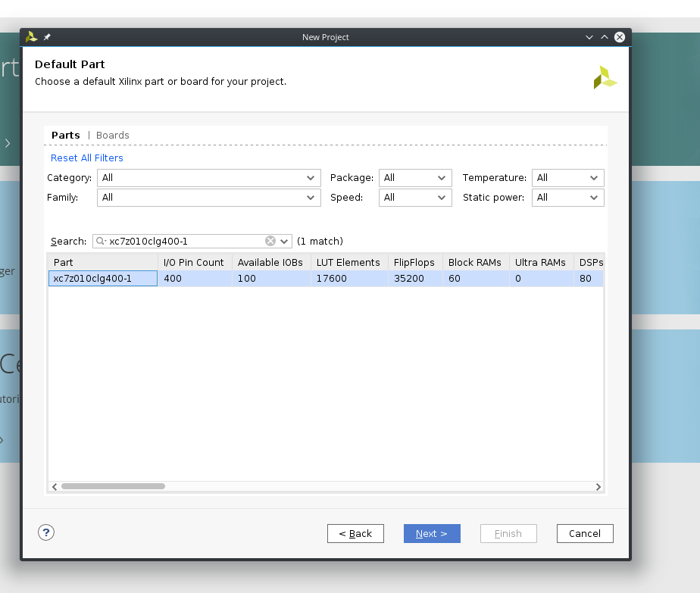This screenshot has height=593, width=700.
Task: Go to the previous step with Back
Action: [x=355, y=534]
